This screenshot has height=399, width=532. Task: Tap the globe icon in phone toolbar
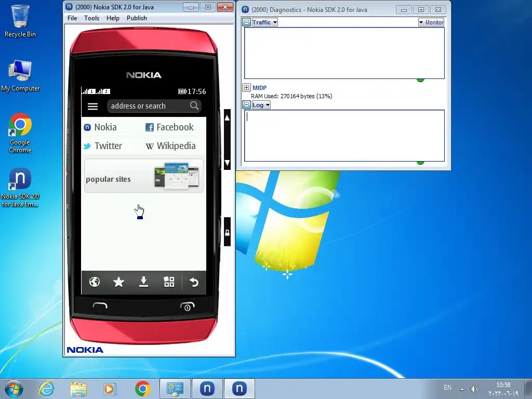95,282
